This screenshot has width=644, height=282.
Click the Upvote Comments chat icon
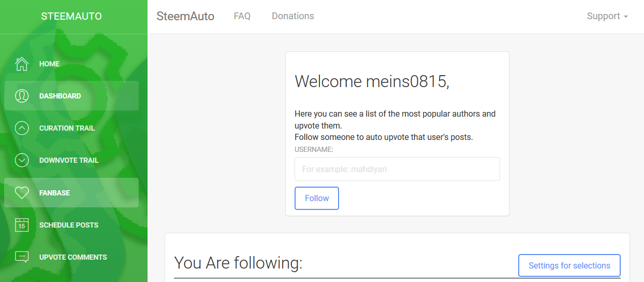coord(22,257)
